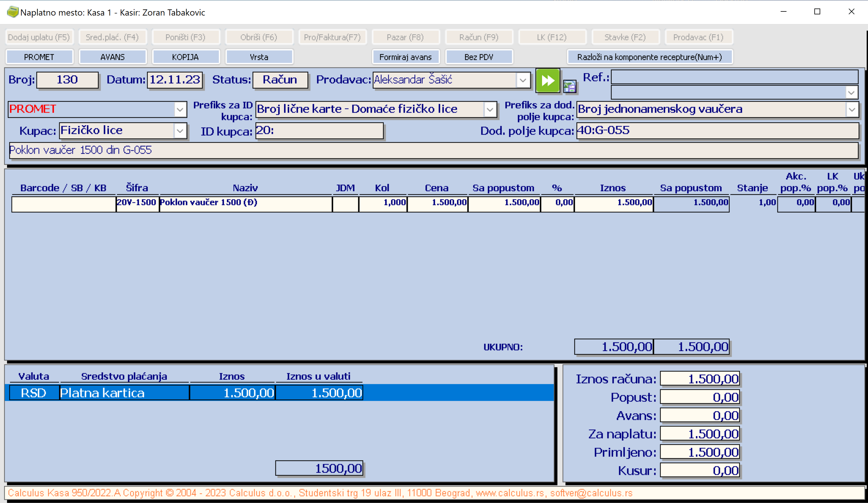The image size is (868, 503).
Task: Click the Bez PDV button
Action: (479, 57)
